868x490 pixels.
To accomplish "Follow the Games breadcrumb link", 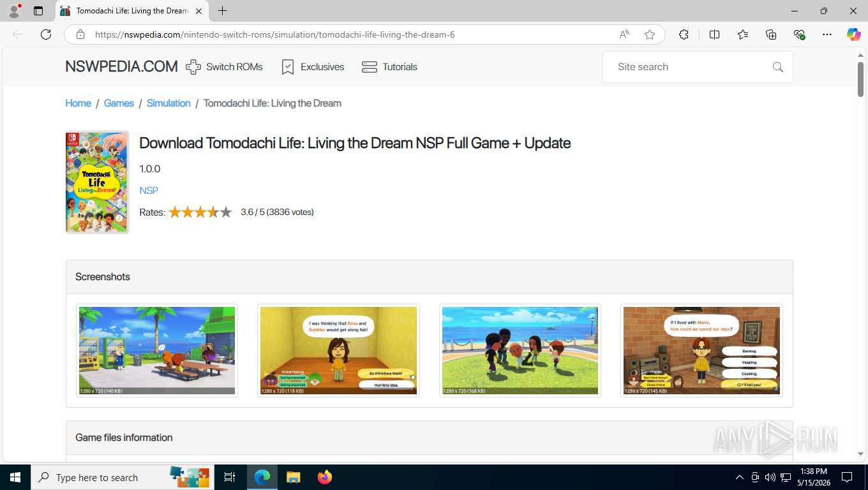I will 119,103.
